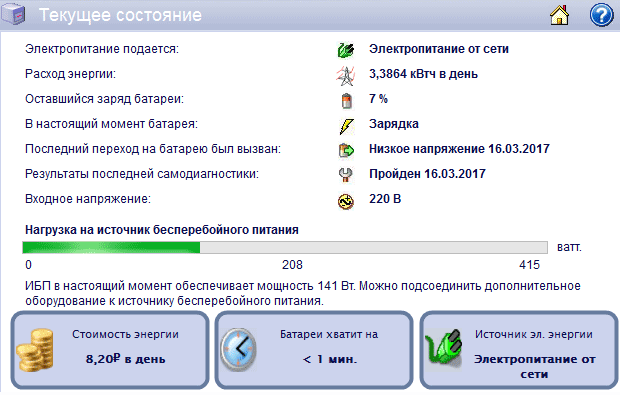620x395 pixels.
Task: Click the 0 minimum scale label
Action: pos(28,265)
